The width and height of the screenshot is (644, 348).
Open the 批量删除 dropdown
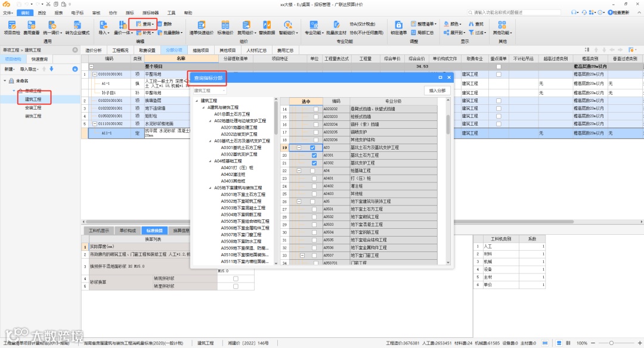pyautogui.click(x=169, y=32)
